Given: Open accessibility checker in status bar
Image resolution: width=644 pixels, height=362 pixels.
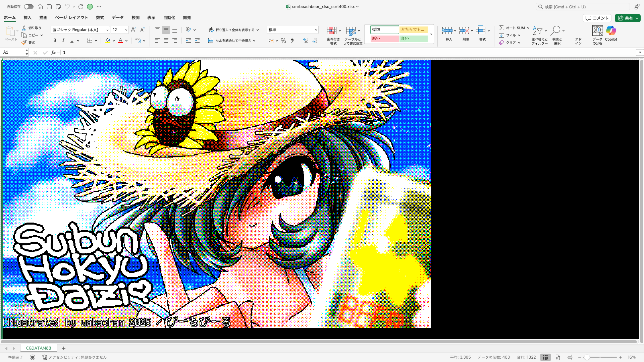Looking at the screenshot, I should pos(74,357).
